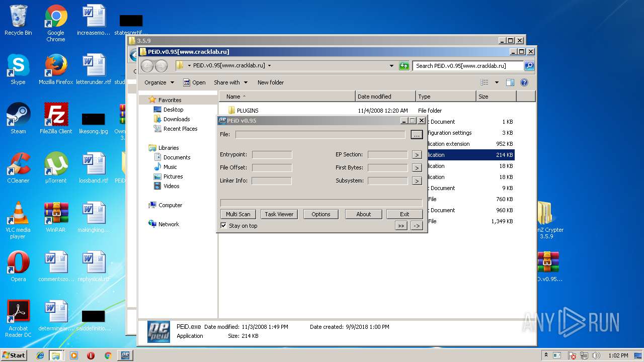Viewport: 644px width, 362px height.
Task: Open Task Viewer in PEiD
Action: tap(279, 214)
